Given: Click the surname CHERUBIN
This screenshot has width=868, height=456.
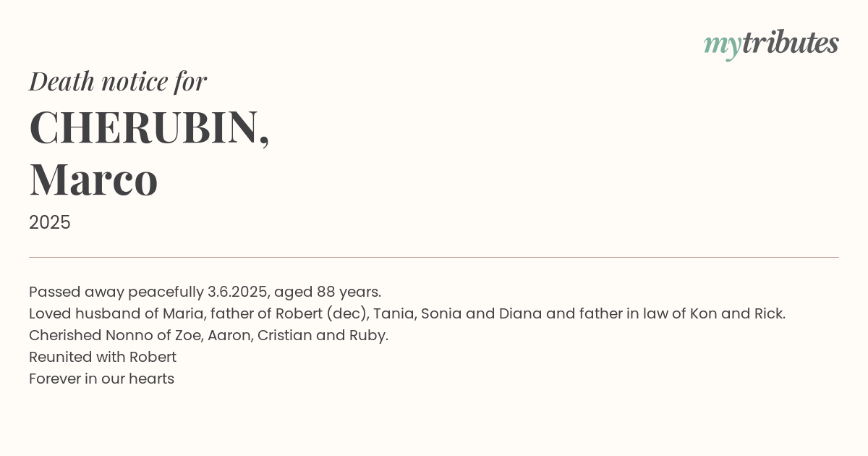Looking at the screenshot, I should [x=144, y=127].
